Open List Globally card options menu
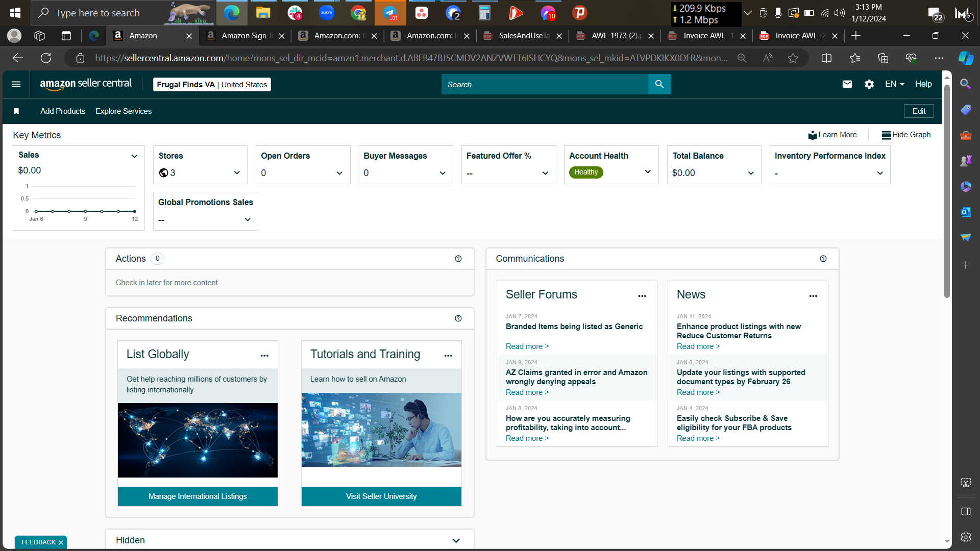The height and width of the screenshot is (551, 980). pos(264,356)
